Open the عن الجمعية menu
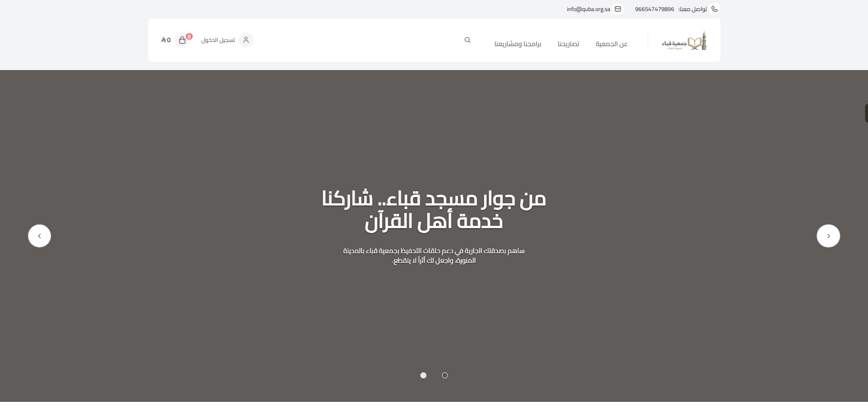 (612, 44)
